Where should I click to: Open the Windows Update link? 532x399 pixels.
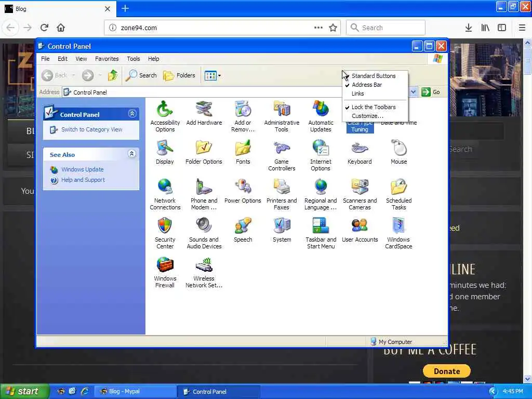click(x=83, y=169)
